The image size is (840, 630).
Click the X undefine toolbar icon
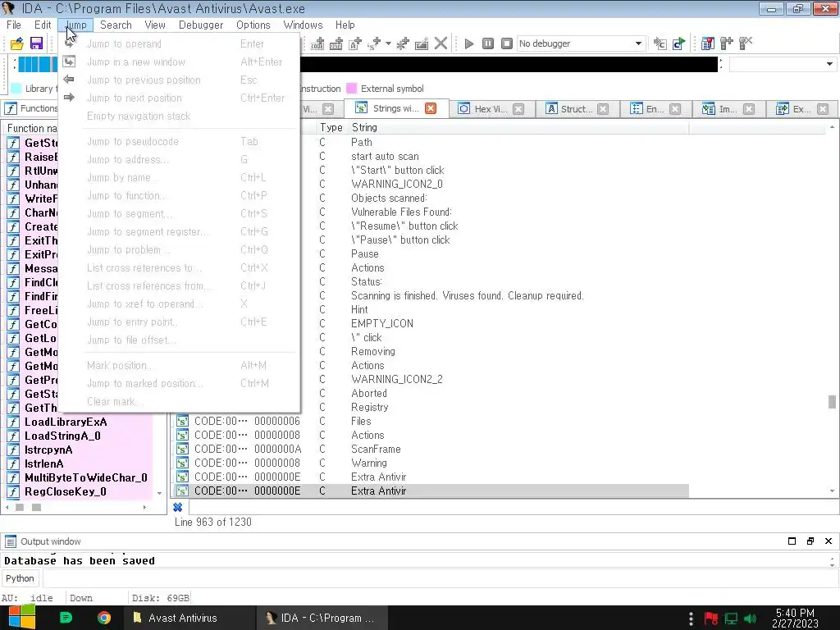point(441,44)
